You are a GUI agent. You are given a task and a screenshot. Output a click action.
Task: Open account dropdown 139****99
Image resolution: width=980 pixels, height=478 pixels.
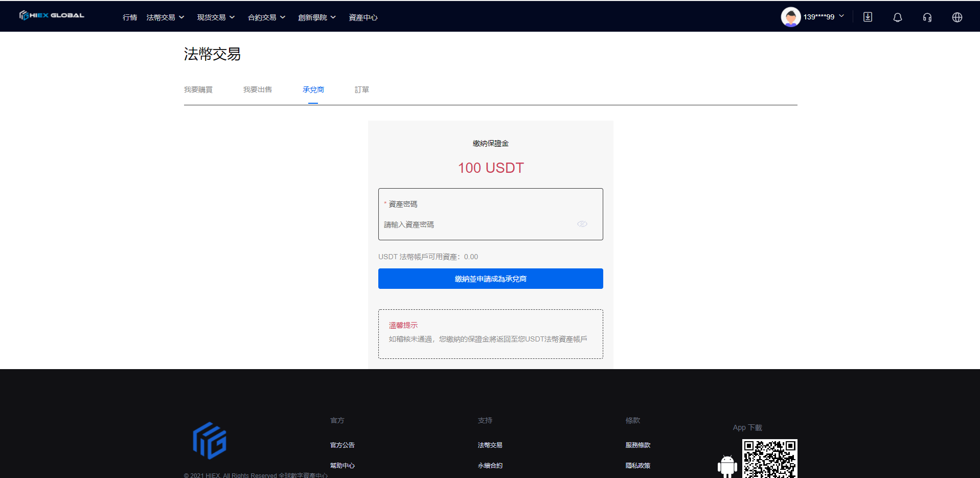tap(823, 17)
